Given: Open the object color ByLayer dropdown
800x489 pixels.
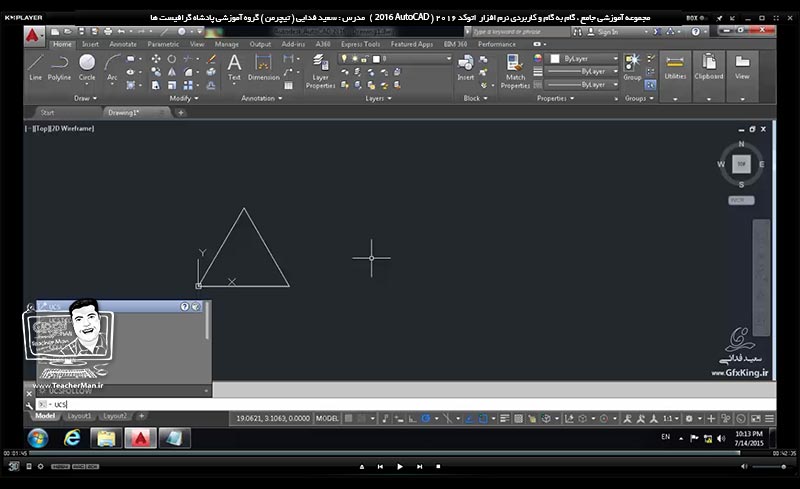Looking at the screenshot, I should pyautogui.click(x=583, y=59).
